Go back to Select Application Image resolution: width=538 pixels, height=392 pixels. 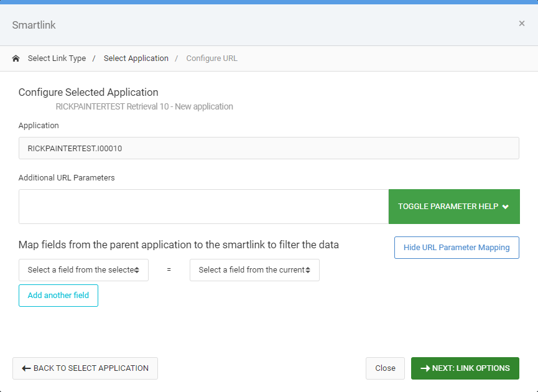pyautogui.click(x=85, y=368)
